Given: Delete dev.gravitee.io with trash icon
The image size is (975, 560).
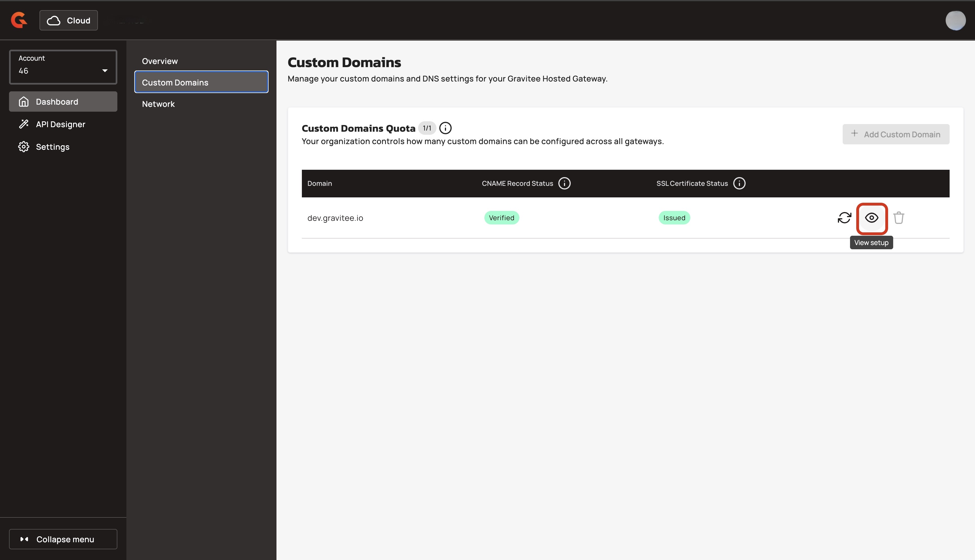Looking at the screenshot, I should (899, 218).
